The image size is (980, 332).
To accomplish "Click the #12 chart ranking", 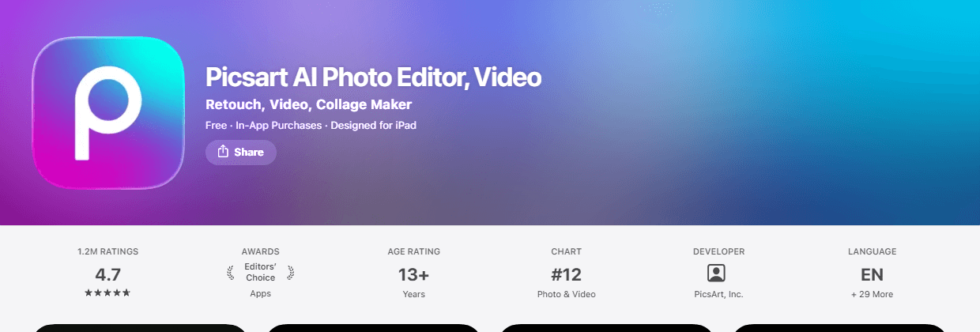I will (566, 275).
